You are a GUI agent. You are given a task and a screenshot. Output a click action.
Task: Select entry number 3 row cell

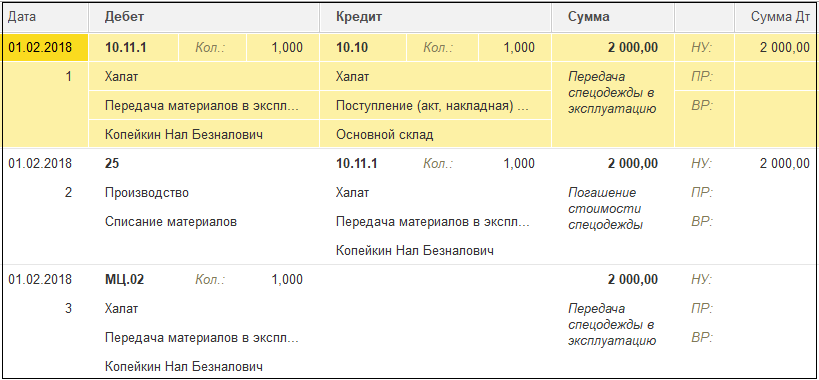tap(68, 308)
